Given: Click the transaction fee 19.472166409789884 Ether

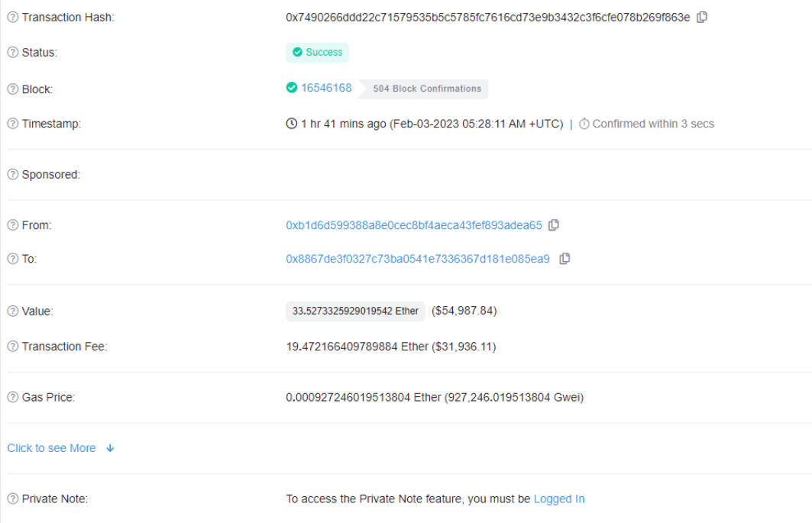Looking at the screenshot, I should point(357,347).
